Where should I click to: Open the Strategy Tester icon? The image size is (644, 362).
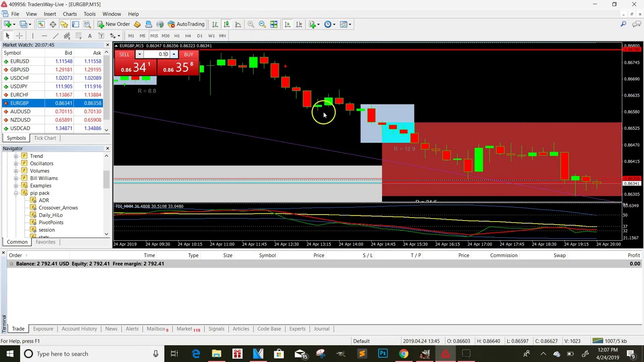coord(87,24)
